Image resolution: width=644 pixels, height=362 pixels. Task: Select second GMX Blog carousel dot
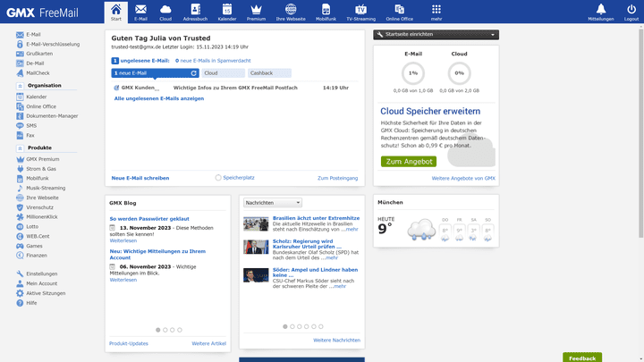[x=165, y=330]
